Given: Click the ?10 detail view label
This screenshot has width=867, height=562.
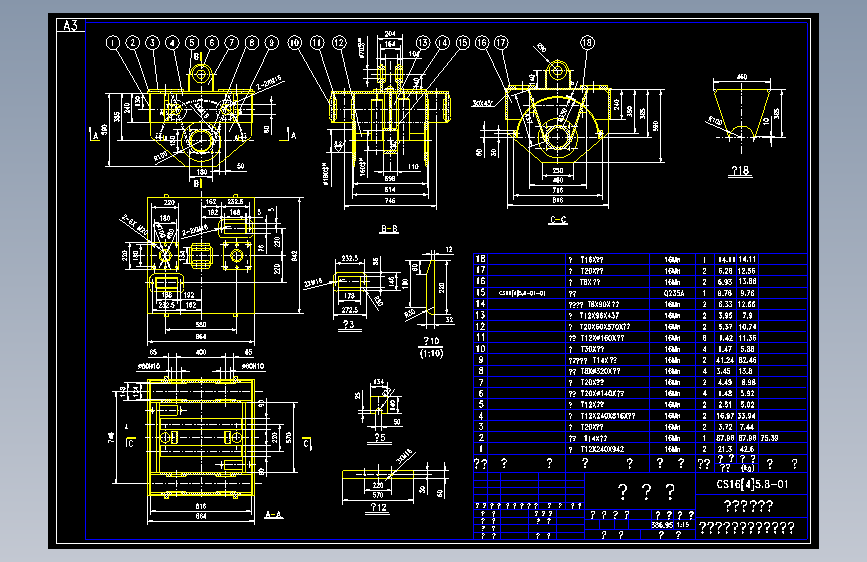Looking at the screenshot, I should tap(431, 341).
